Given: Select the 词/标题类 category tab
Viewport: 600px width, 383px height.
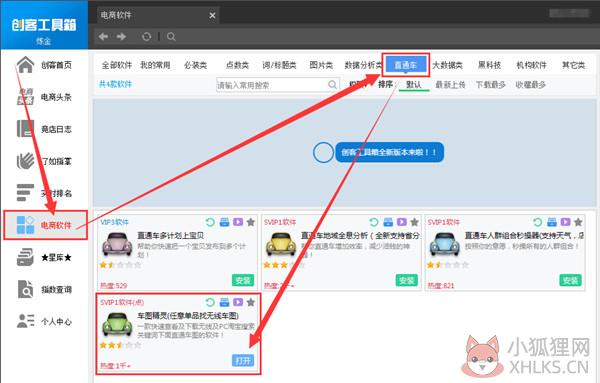Looking at the screenshot, I should [279, 65].
